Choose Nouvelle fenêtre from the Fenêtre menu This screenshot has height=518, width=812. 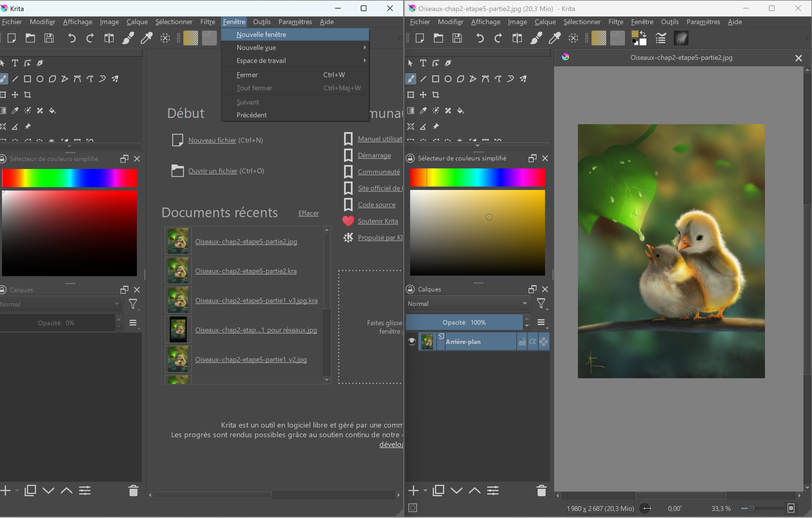point(261,34)
